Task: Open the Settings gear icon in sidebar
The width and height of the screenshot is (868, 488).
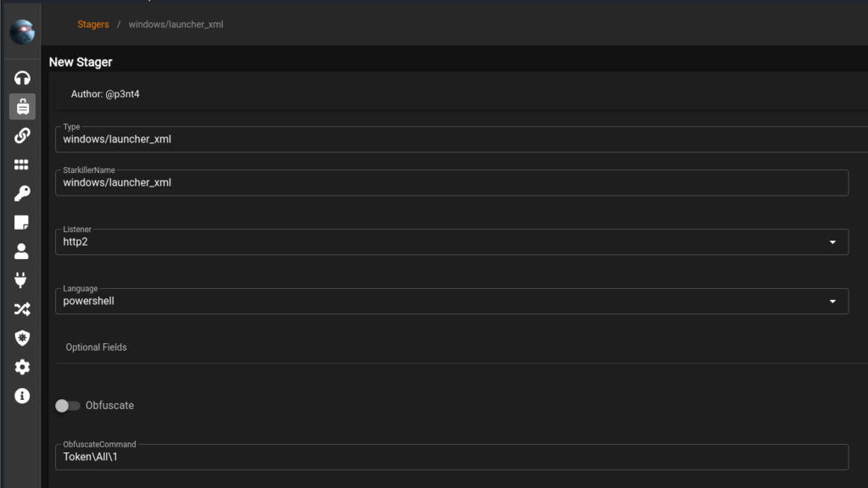Action: (x=22, y=367)
